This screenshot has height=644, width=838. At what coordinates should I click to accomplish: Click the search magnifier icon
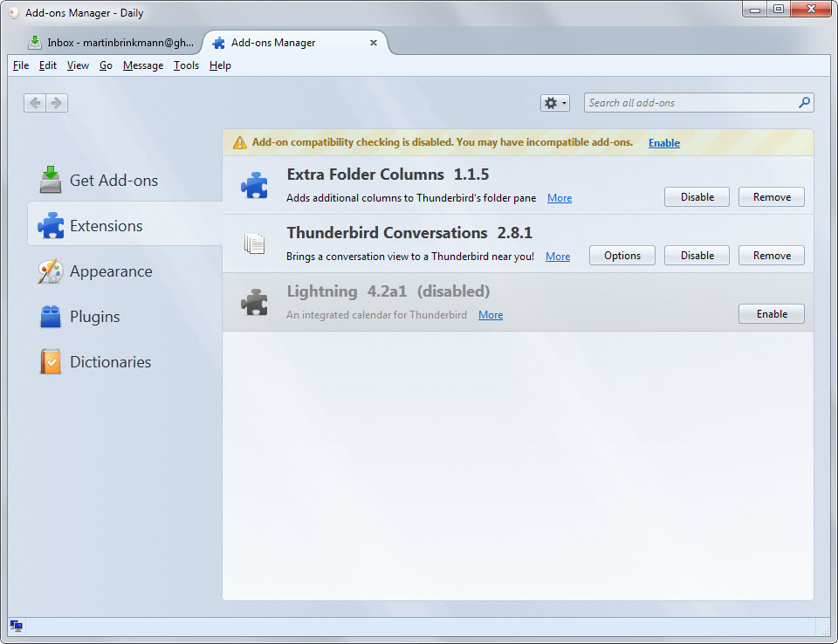click(x=804, y=102)
